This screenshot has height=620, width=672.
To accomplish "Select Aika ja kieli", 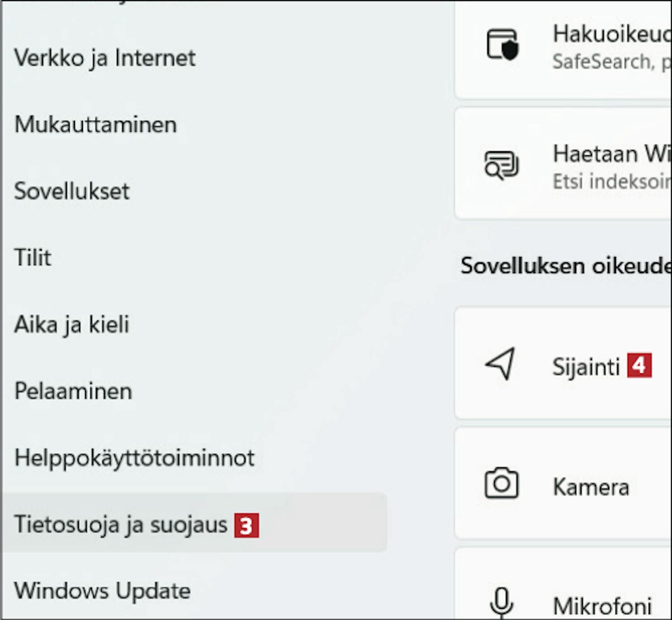I will tap(72, 324).
